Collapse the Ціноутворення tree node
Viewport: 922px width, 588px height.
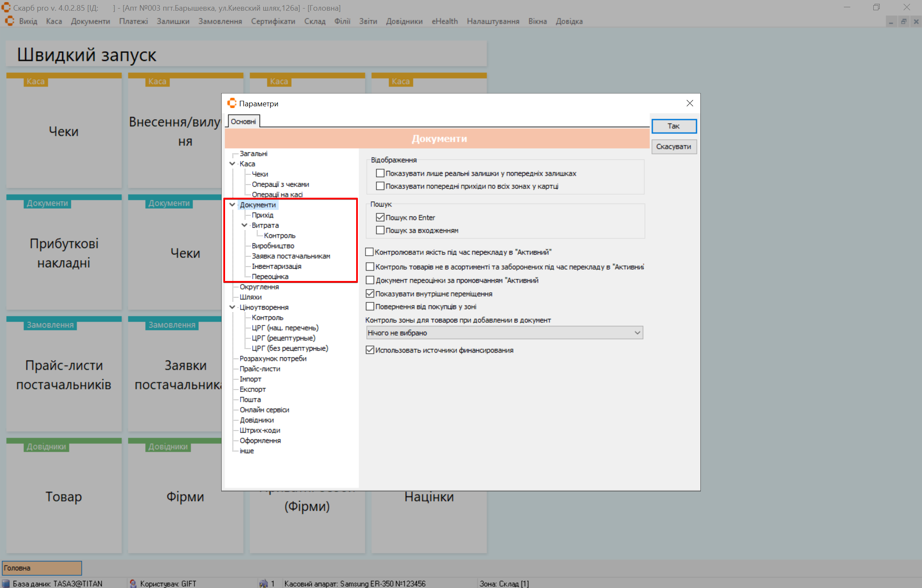pyautogui.click(x=232, y=307)
